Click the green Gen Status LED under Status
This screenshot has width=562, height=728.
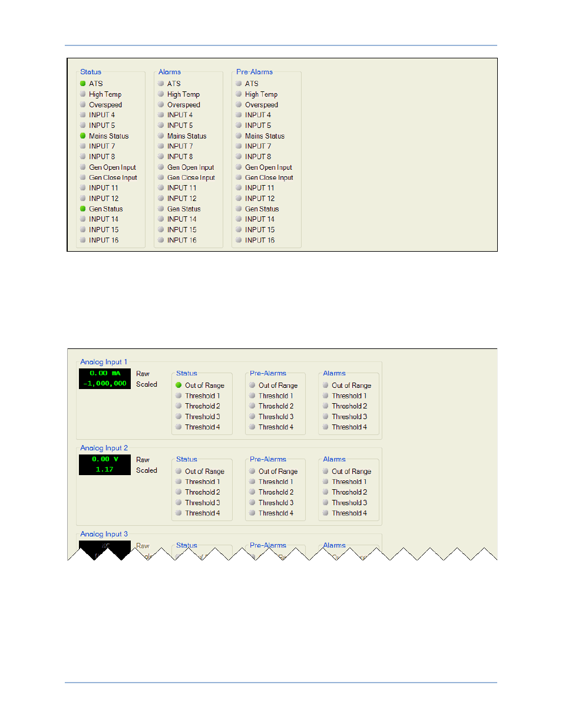[x=83, y=209]
